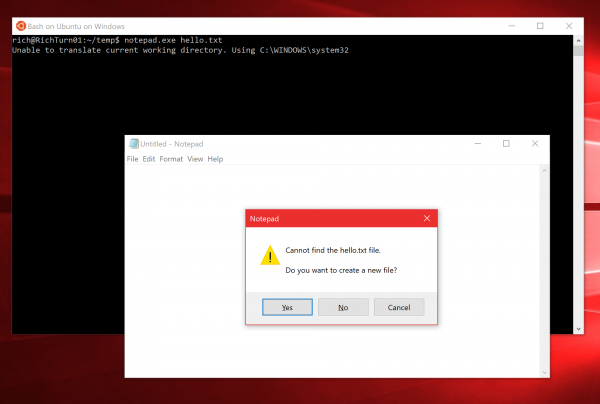Open the File menu in Notepad
Viewport: 600px width, 404px height.
coord(132,159)
